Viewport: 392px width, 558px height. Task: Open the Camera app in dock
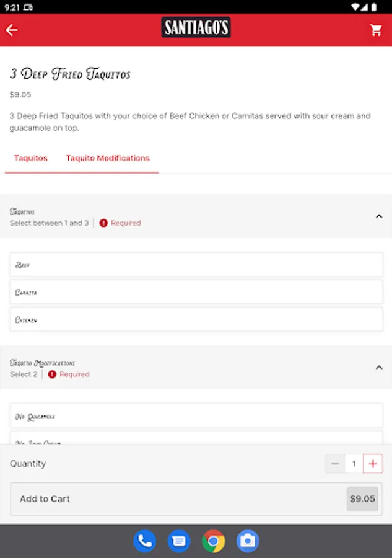tap(248, 541)
